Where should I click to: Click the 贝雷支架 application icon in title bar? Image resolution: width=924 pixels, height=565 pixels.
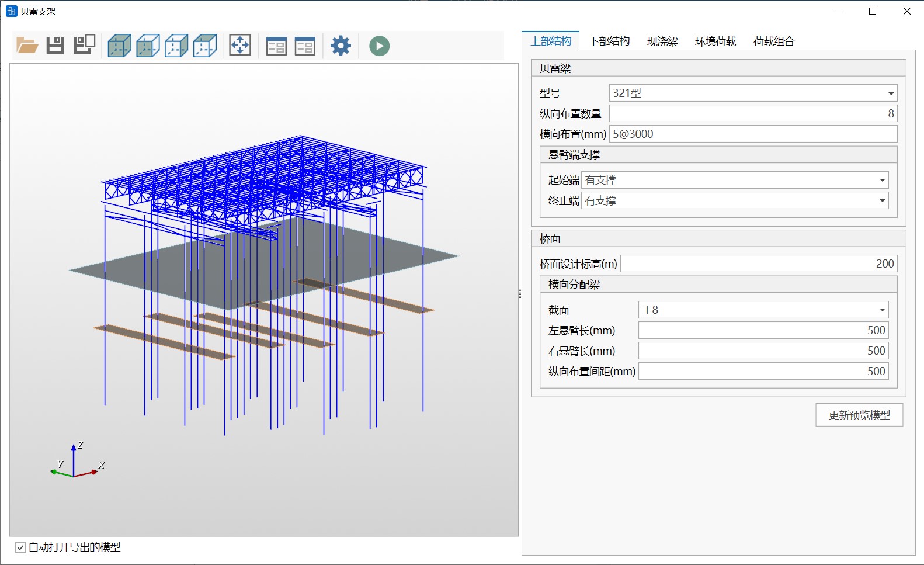point(11,11)
